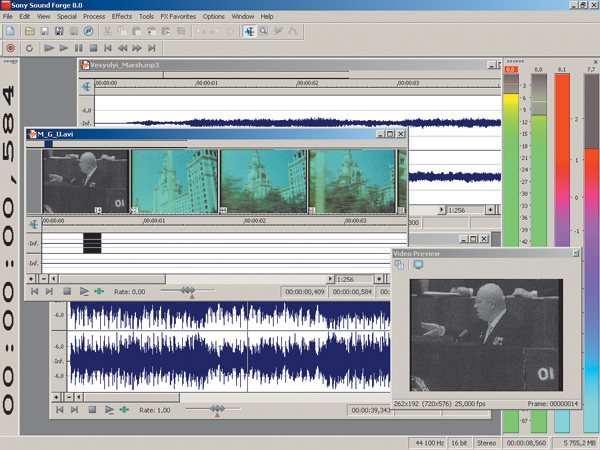
Task: Open the Tools menu
Action: pyautogui.click(x=146, y=16)
